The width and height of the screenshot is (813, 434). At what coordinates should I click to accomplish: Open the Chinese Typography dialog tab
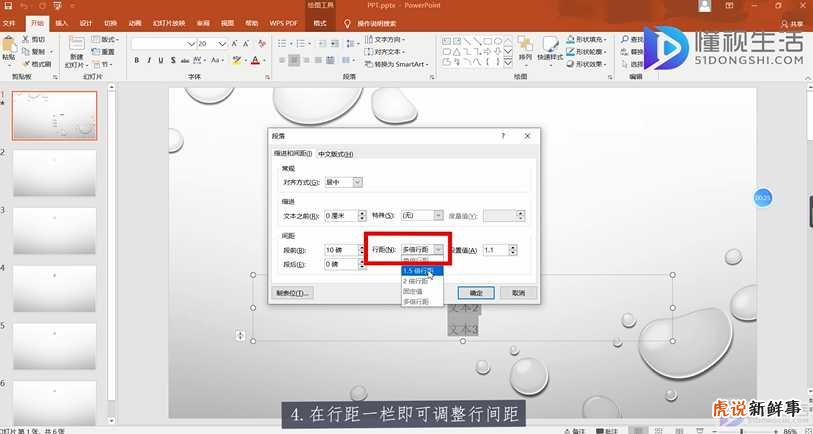point(335,154)
